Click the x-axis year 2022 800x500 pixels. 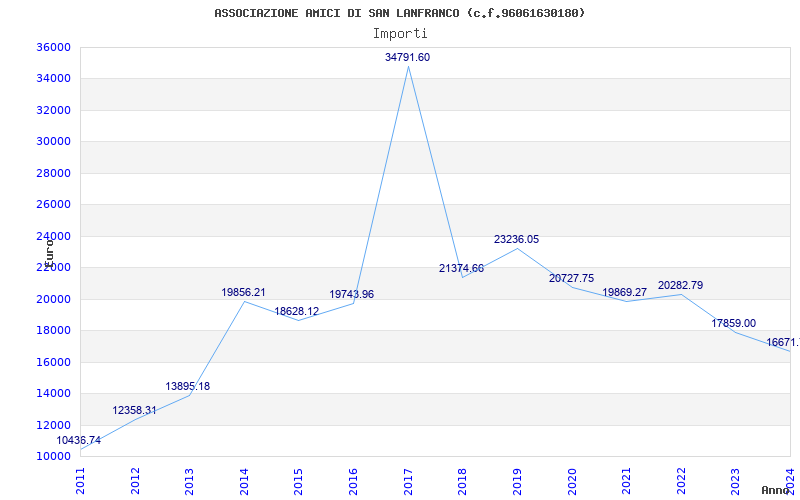pos(681,481)
